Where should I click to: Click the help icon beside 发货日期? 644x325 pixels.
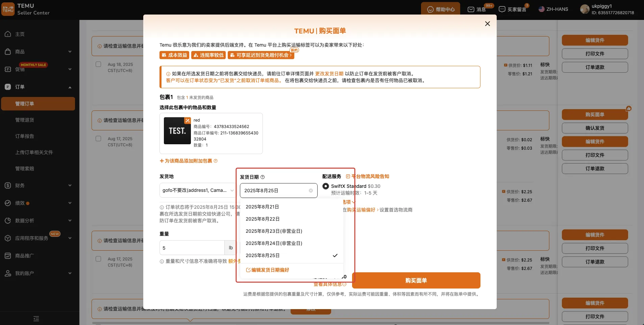[x=263, y=177]
